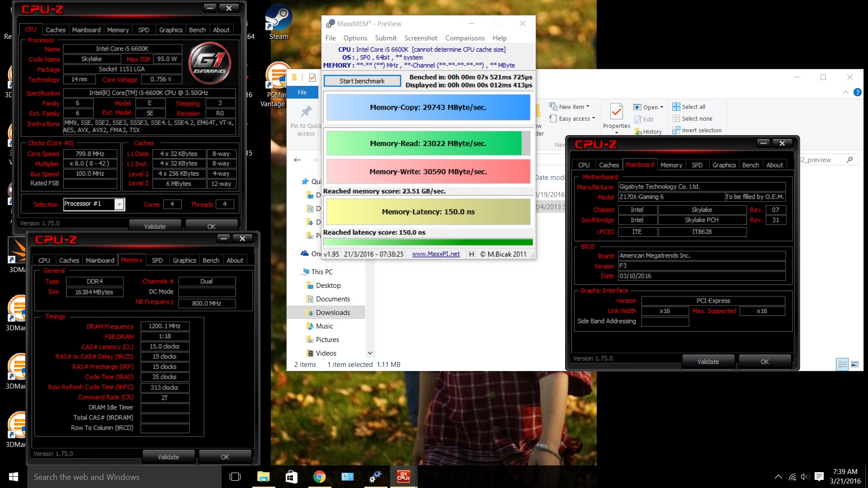868x488 pixels.
Task: Open Help menu in MaxxMEM
Action: click(500, 38)
